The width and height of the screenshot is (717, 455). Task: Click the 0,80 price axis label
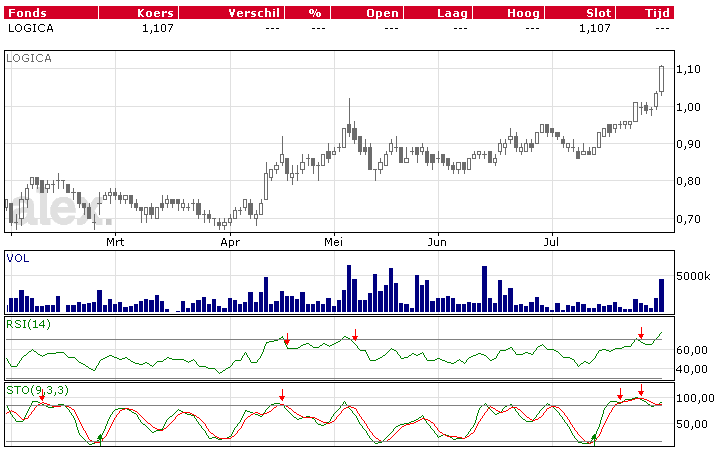[688, 181]
